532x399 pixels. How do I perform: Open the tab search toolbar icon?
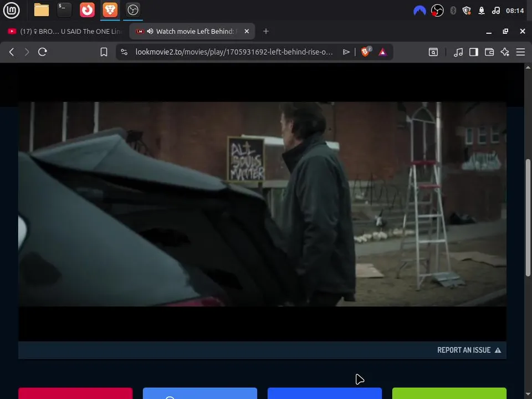point(433,52)
